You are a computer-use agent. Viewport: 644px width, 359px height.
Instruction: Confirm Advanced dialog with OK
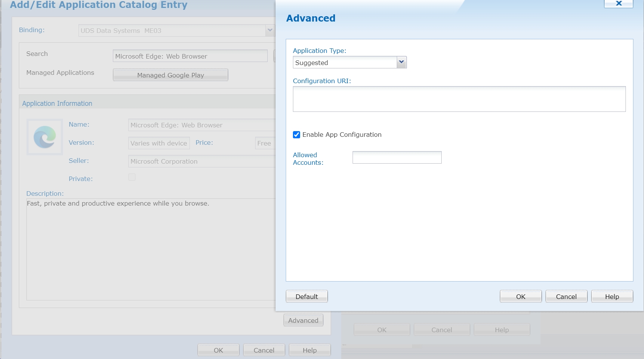(521, 297)
